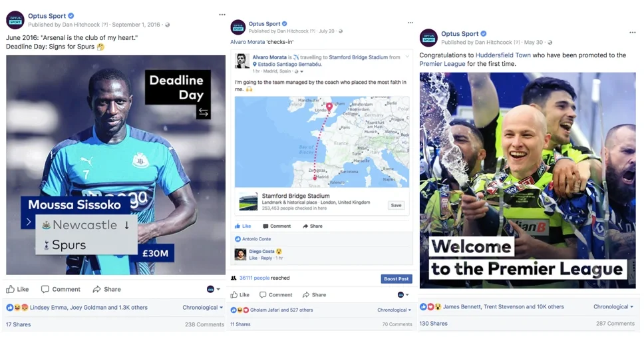View 238 Comments on Sissoko post
This screenshot has height=337, width=644.
(204, 324)
